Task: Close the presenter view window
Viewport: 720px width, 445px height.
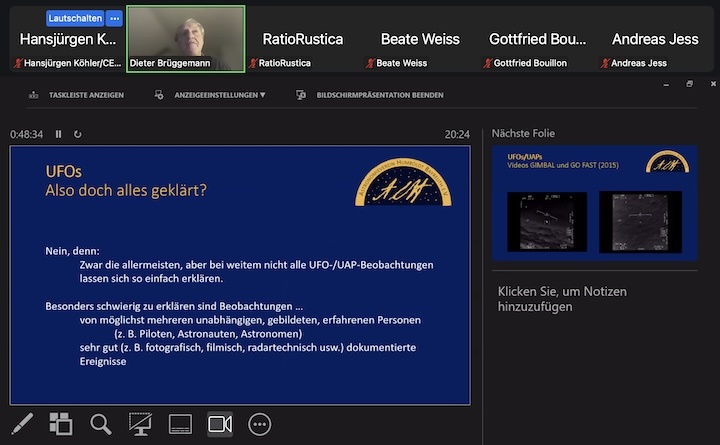Action: (x=713, y=84)
